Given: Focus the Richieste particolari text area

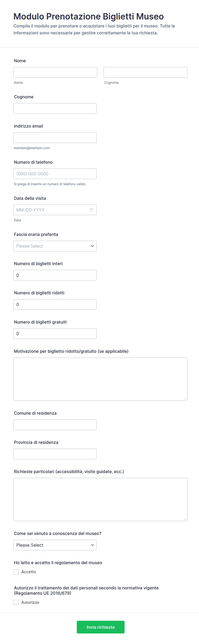Looking at the screenshot, I should tap(100, 499).
